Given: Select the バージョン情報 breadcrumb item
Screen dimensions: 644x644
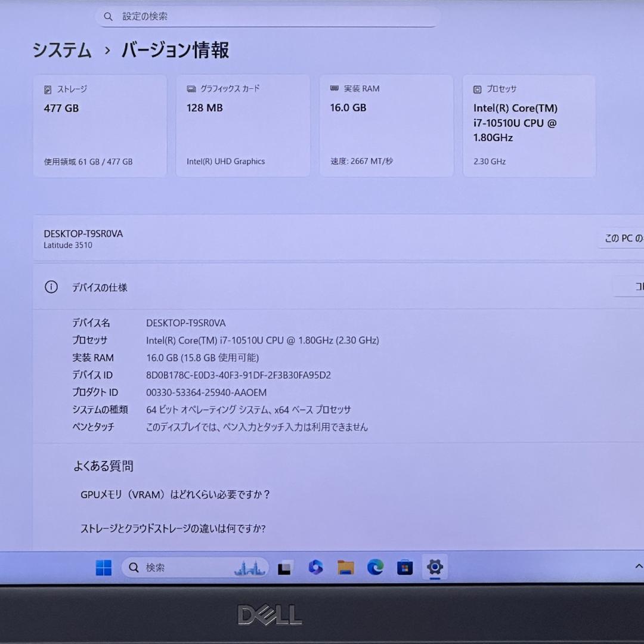Looking at the screenshot, I should (x=175, y=51).
